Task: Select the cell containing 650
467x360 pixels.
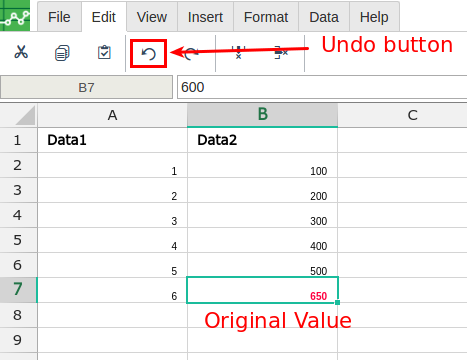Action: [x=263, y=290]
